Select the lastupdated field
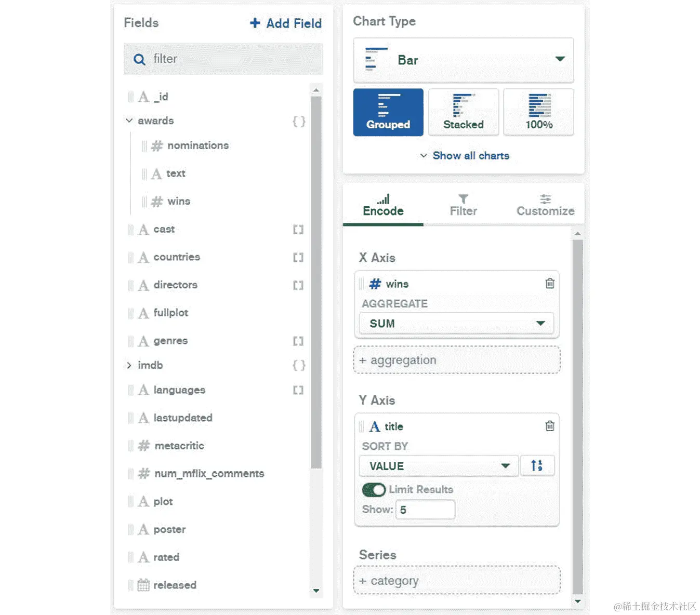The image size is (700, 615). coord(183,418)
